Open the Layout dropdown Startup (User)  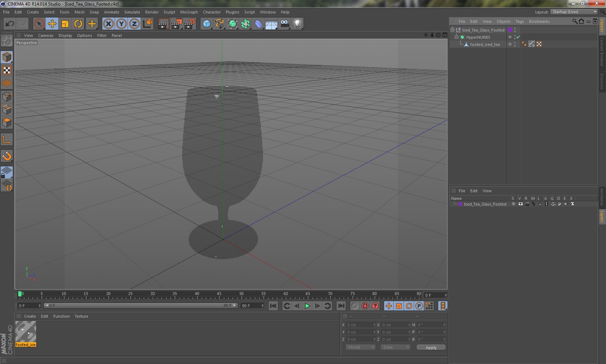pos(574,12)
